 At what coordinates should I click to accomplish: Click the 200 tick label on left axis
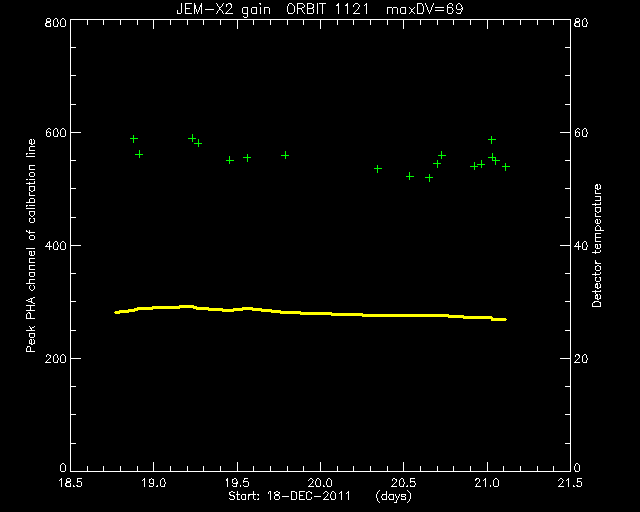tap(56, 358)
